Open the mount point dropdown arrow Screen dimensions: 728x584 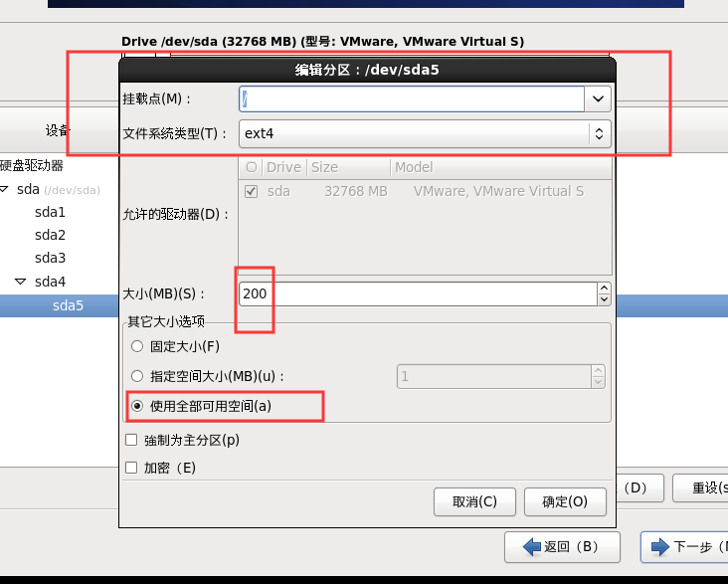point(598,98)
